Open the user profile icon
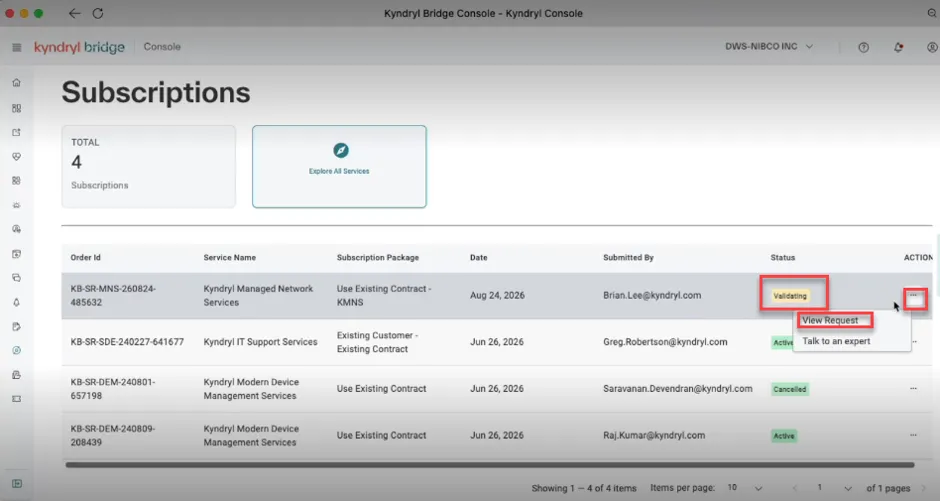This screenshot has height=501, width=940. pos(932,47)
